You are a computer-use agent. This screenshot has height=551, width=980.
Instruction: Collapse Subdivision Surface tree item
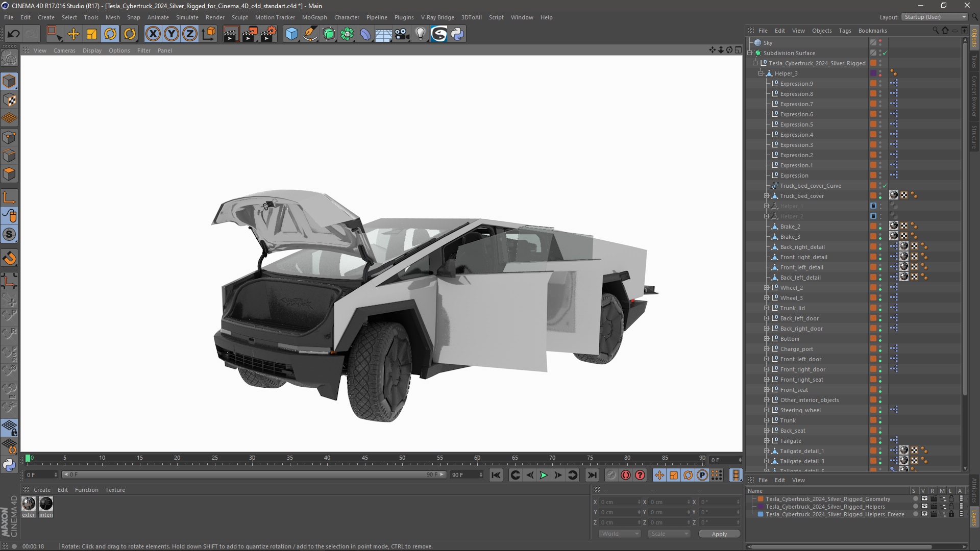coord(750,53)
